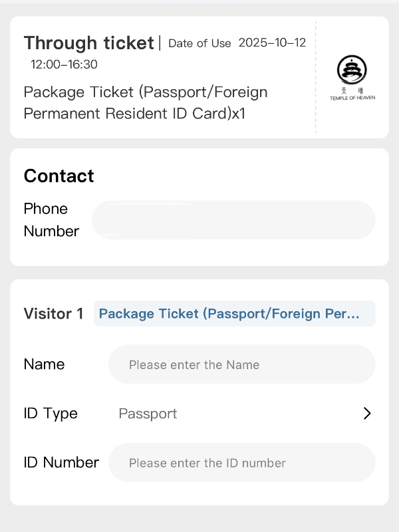Click the Visitor 1 label
Screen dimensions: 399x532
pyautogui.click(x=53, y=314)
